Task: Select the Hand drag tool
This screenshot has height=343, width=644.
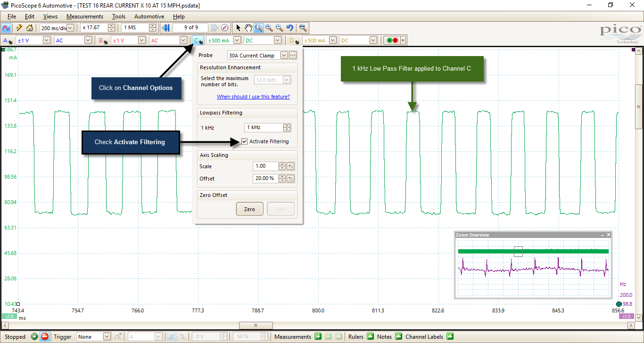Action: click(248, 28)
